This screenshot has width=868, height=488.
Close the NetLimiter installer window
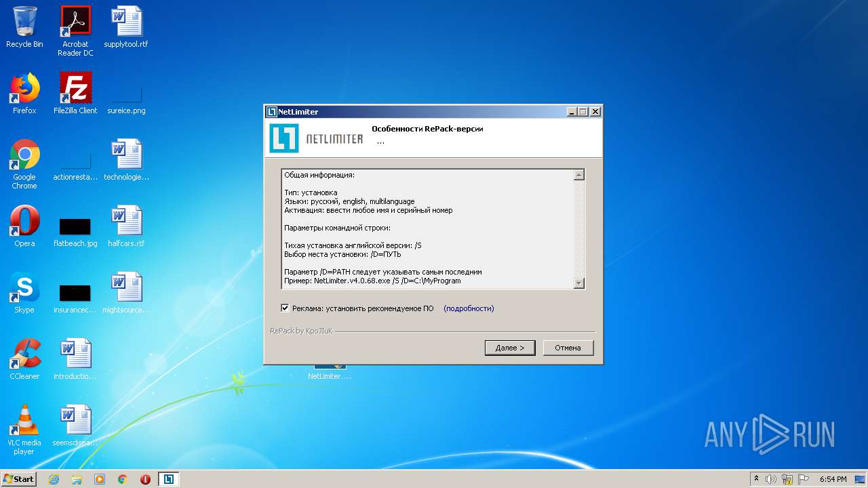tap(595, 112)
